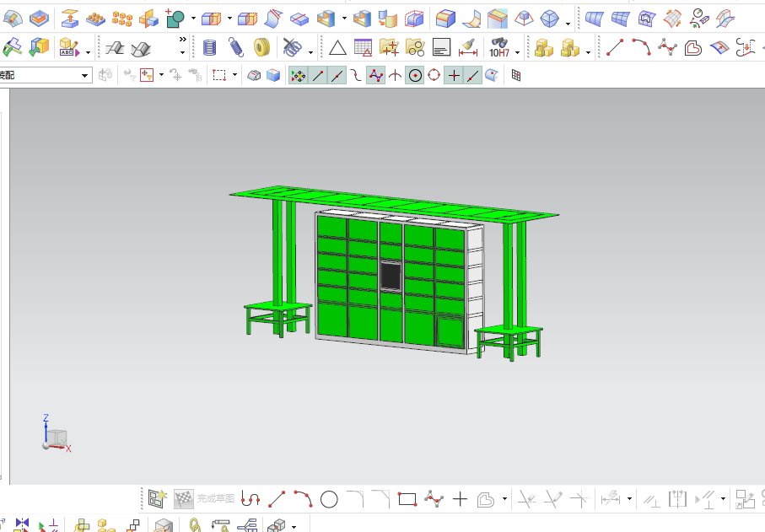This screenshot has width=765, height=532.
Task: Expand dropdown arrow beside Unite icon
Action: 193,19
